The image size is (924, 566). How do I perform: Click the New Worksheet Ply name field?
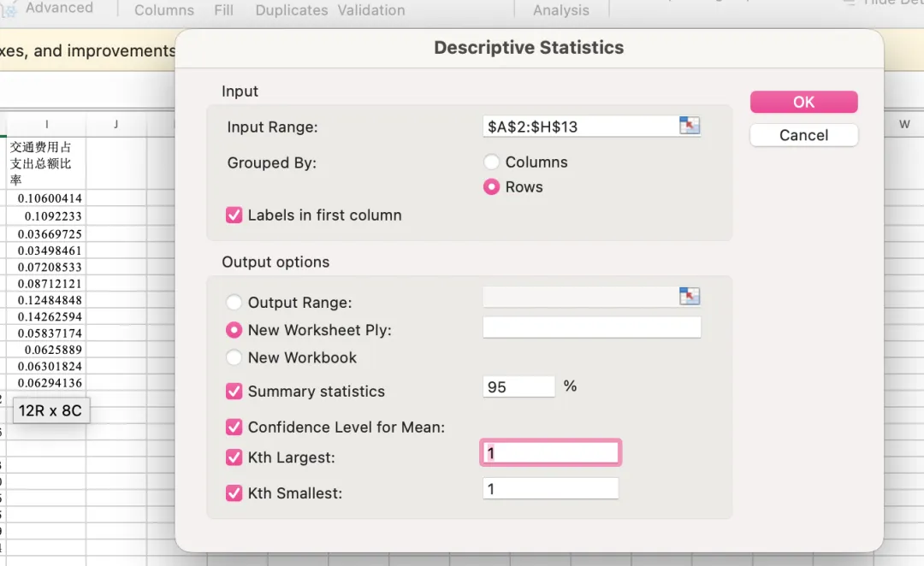[x=591, y=327]
